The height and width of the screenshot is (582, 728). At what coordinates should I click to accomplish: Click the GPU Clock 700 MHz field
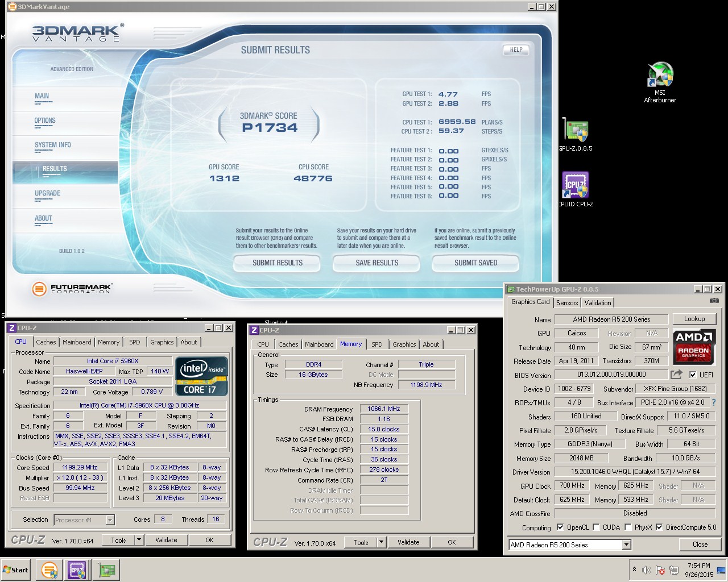pyautogui.click(x=572, y=486)
